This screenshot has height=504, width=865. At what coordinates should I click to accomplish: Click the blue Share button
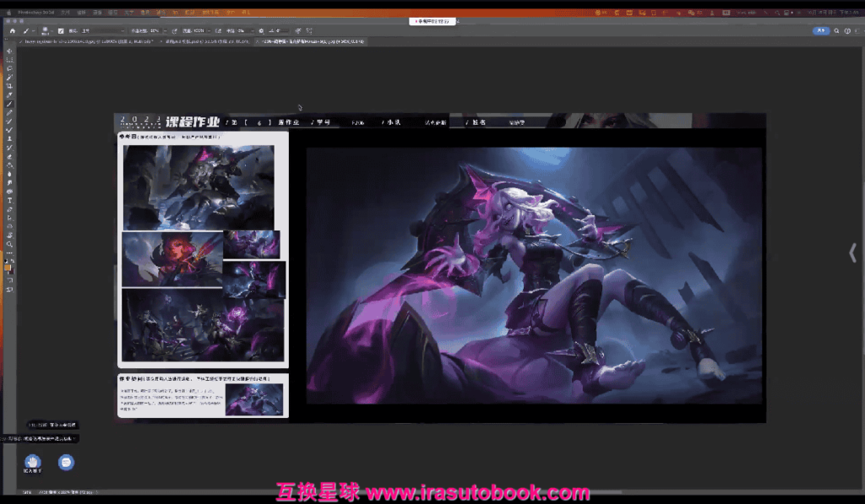click(x=821, y=31)
